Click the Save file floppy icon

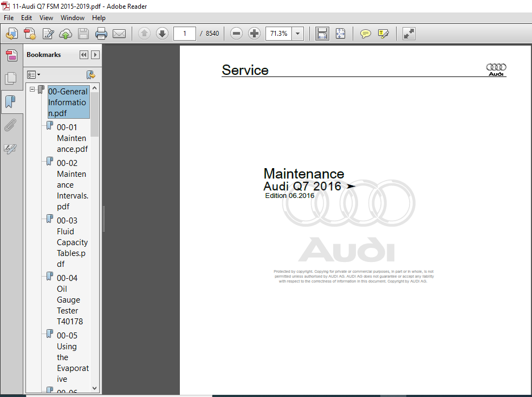[83, 34]
